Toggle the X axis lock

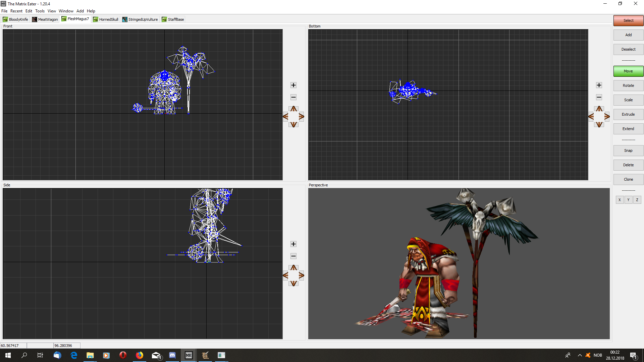pos(620,200)
